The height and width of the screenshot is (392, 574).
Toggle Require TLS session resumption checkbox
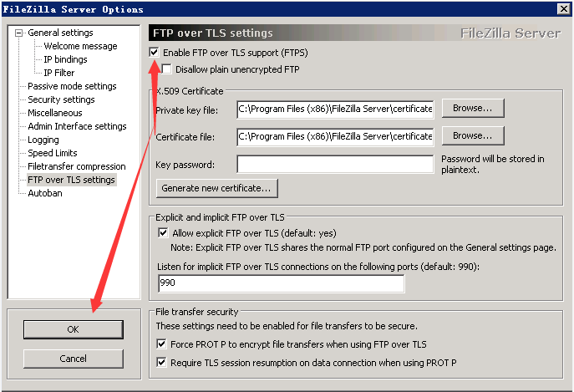(x=161, y=362)
